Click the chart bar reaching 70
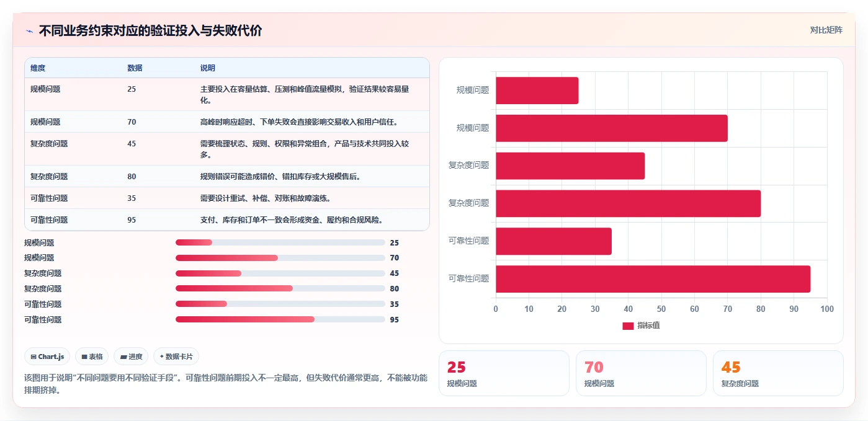This screenshot has width=868, height=421. click(611, 128)
